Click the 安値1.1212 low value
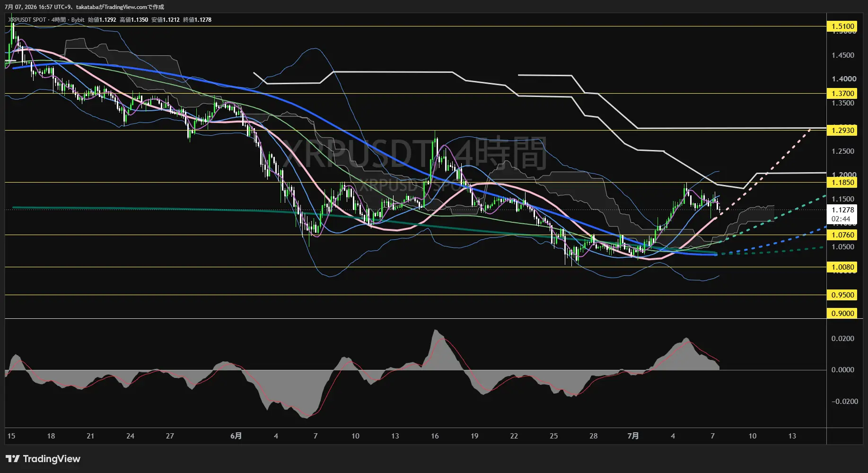Screen dimensions: 868x473 pos(166,20)
